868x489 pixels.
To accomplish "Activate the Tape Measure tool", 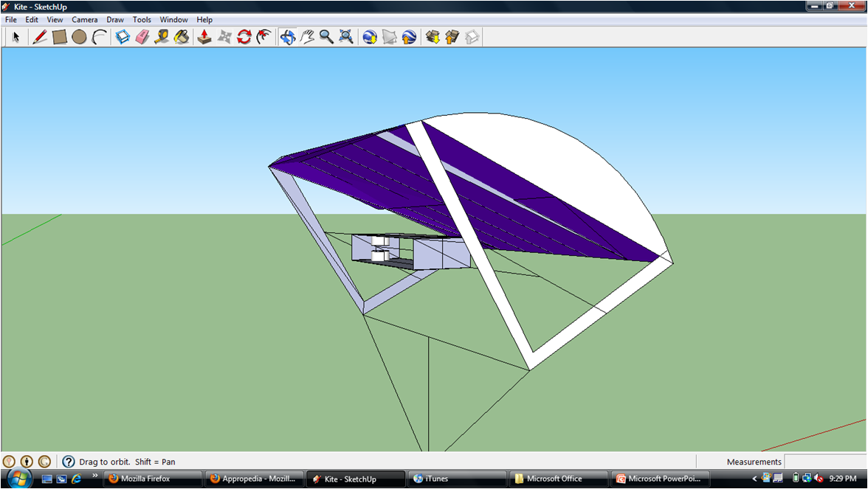I will coord(162,37).
